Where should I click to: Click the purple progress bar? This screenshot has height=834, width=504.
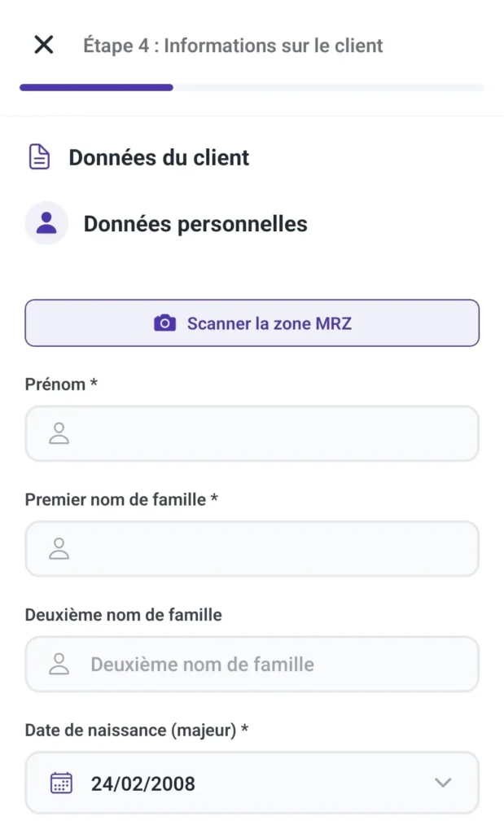pos(96,86)
